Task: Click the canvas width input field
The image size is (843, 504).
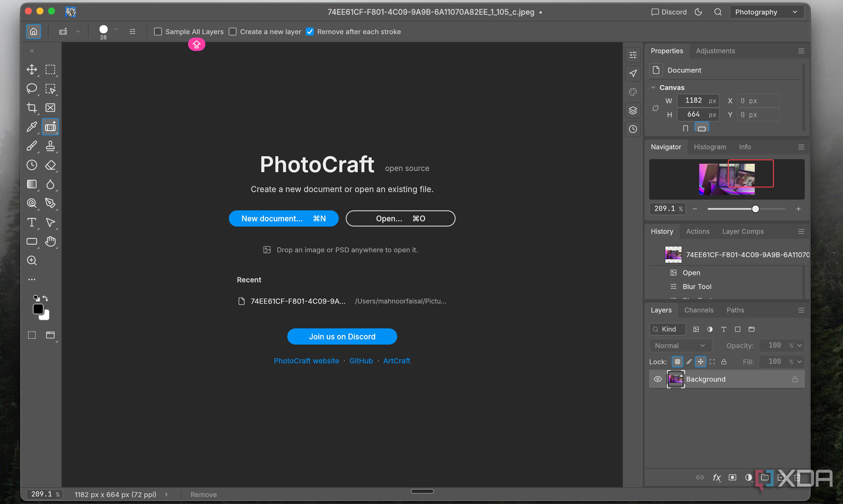Action: click(x=698, y=100)
